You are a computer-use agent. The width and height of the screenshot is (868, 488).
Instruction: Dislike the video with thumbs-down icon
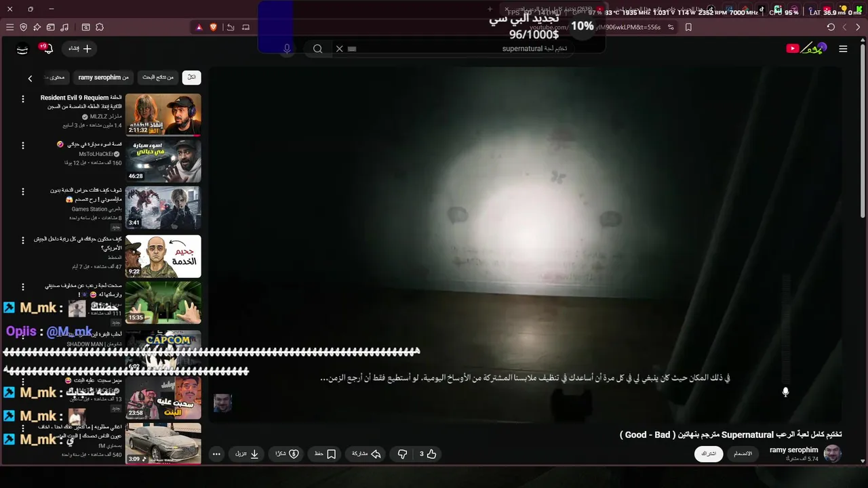402,454
